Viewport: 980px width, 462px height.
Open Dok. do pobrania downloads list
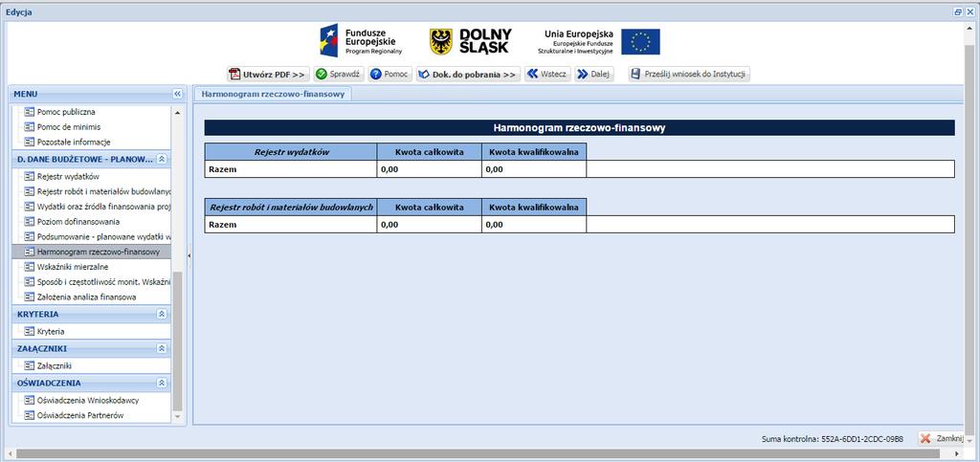point(468,75)
